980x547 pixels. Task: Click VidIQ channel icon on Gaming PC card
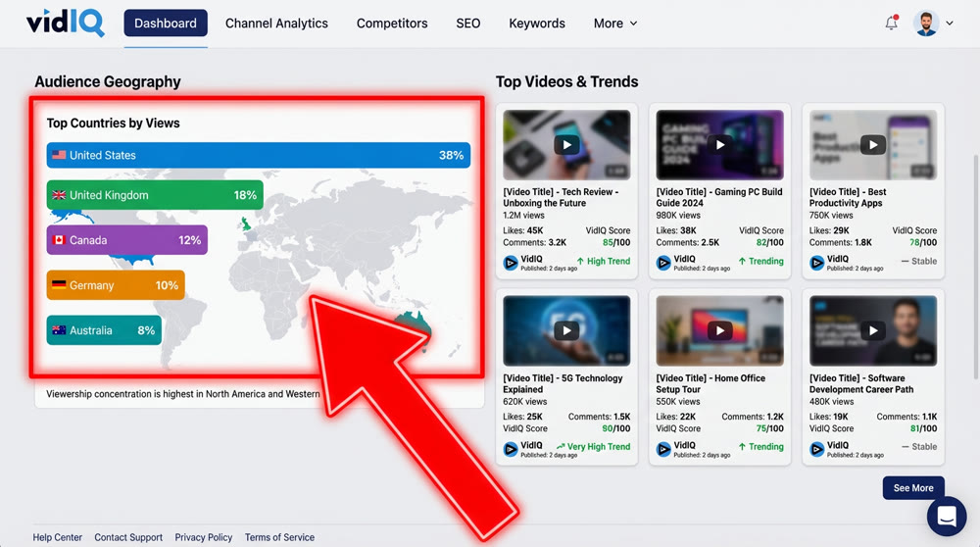tap(663, 263)
